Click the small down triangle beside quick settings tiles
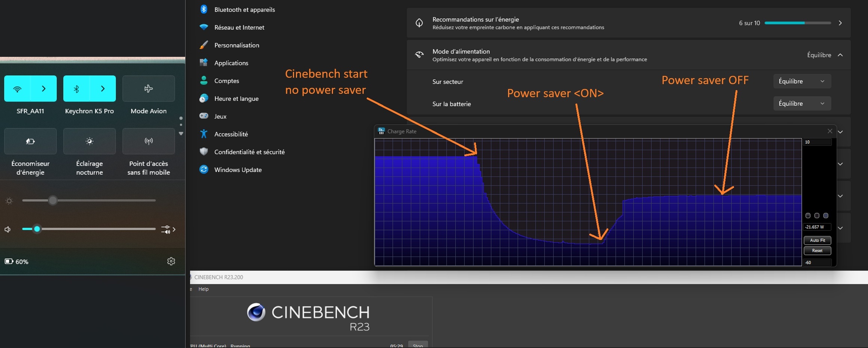The image size is (868, 348). point(181,133)
